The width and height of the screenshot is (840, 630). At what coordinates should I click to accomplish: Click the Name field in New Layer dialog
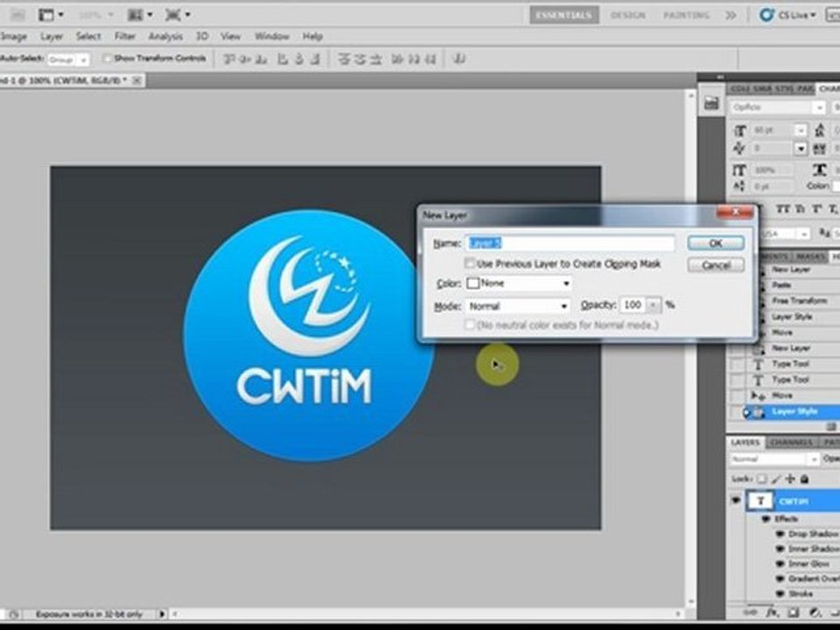(x=570, y=243)
